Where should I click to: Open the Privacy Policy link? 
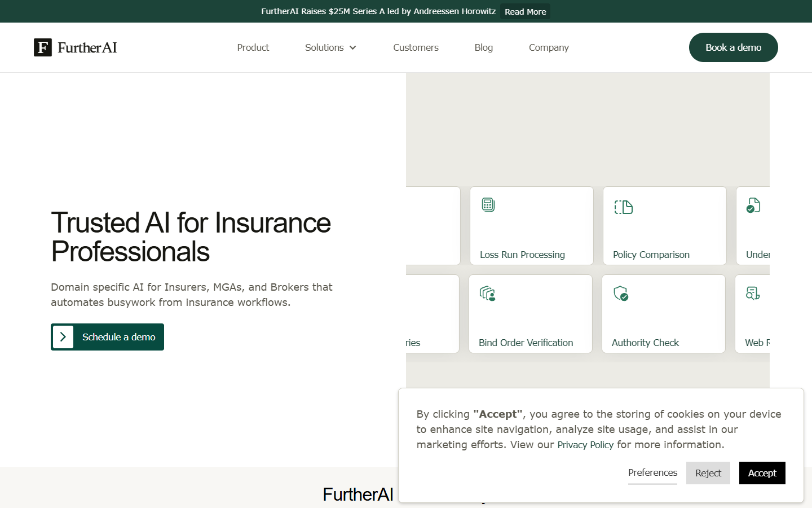[x=585, y=445]
